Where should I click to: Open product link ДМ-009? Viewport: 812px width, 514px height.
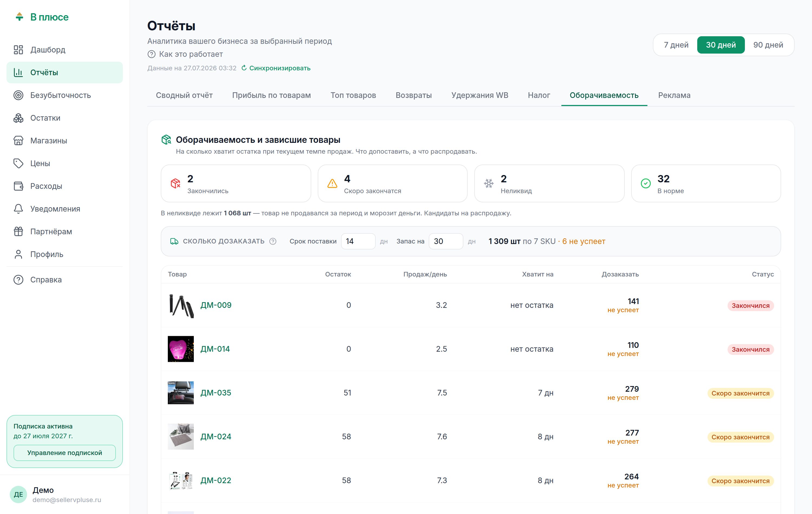(216, 305)
